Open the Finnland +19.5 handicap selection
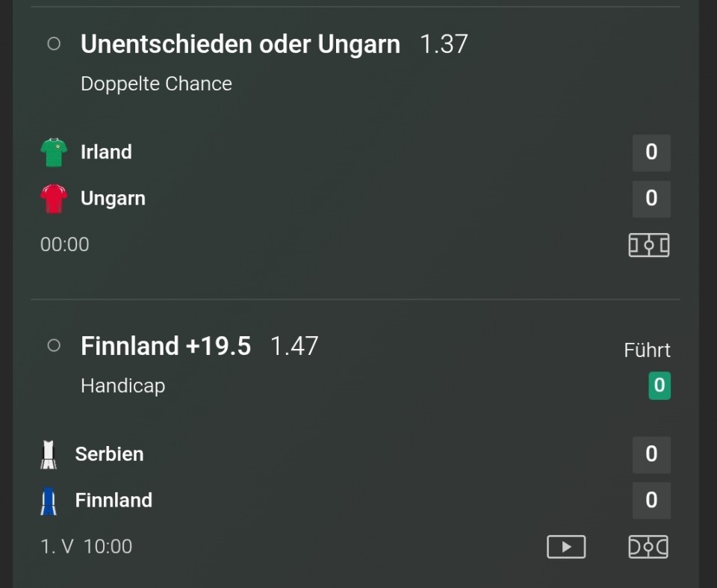Screen dimensions: 717x588 pyautogui.click(x=166, y=346)
